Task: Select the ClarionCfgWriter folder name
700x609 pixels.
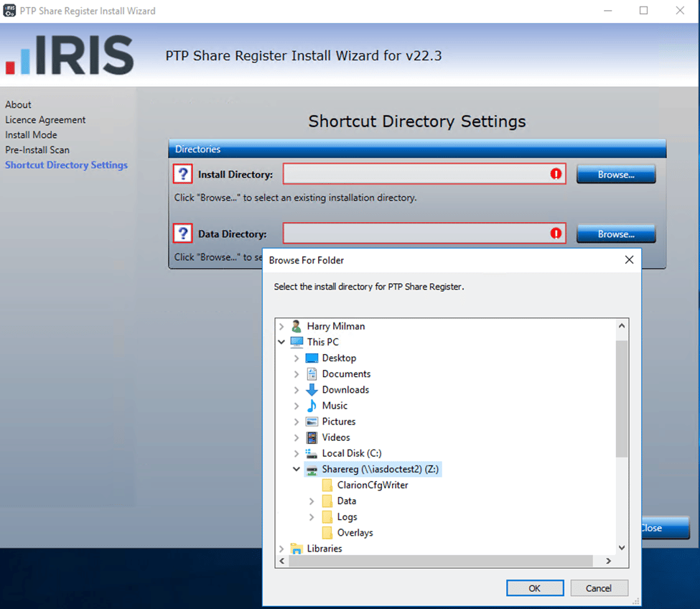Action: (x=373, y=485)
